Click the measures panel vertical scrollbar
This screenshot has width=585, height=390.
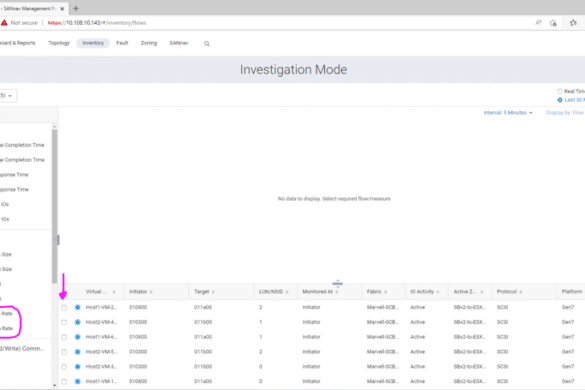tap(54, 206)
